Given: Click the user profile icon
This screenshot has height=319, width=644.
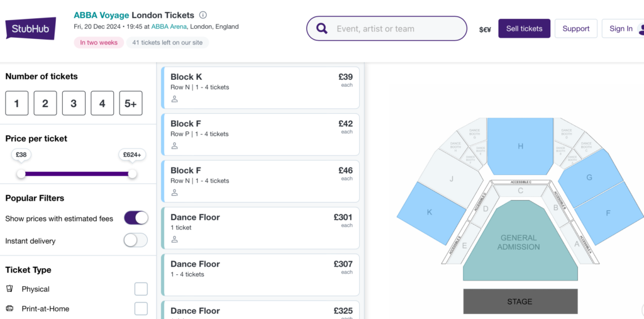Looking at the screenshot, I should (641, 28).
